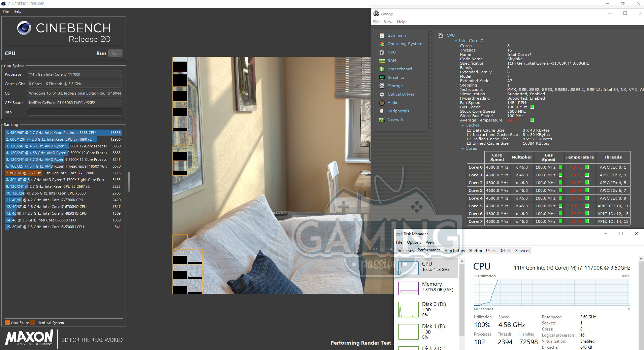Select the Graphics monitor icon

point(382,77)
